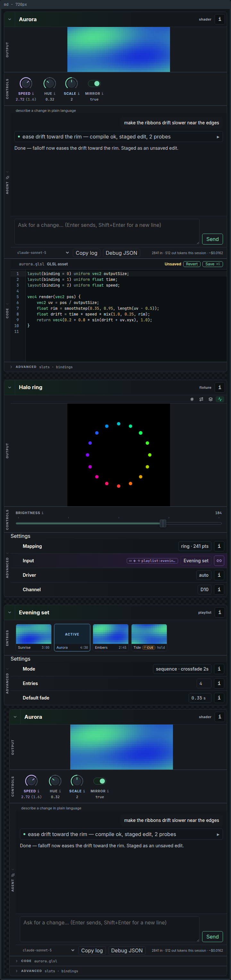Collapse the Evening set playlist card

tap(10, 612)
